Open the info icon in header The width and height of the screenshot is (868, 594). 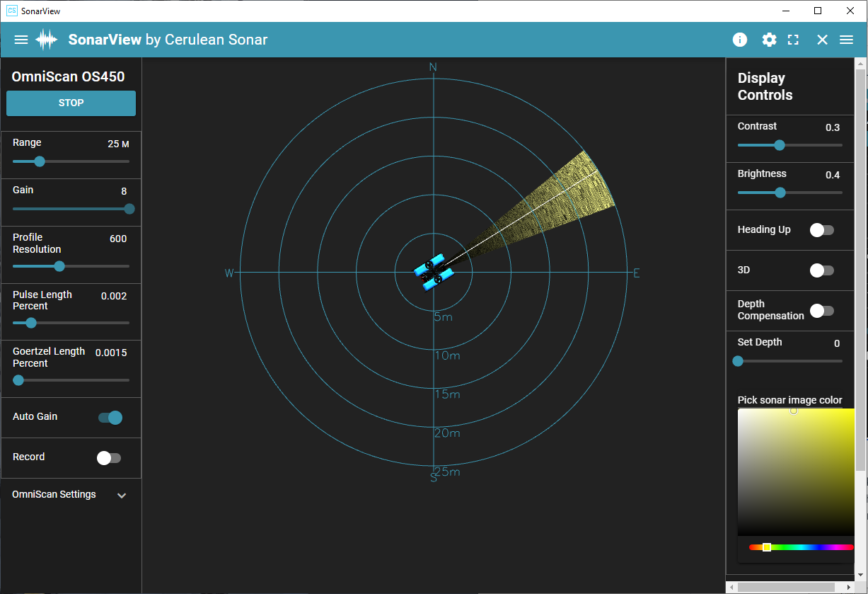coord(739,40)
